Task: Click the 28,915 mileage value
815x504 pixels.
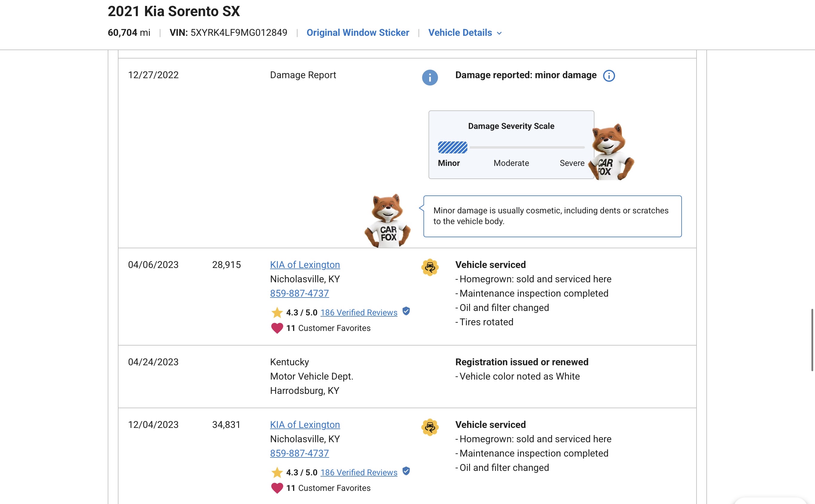Action: point(226,265)
